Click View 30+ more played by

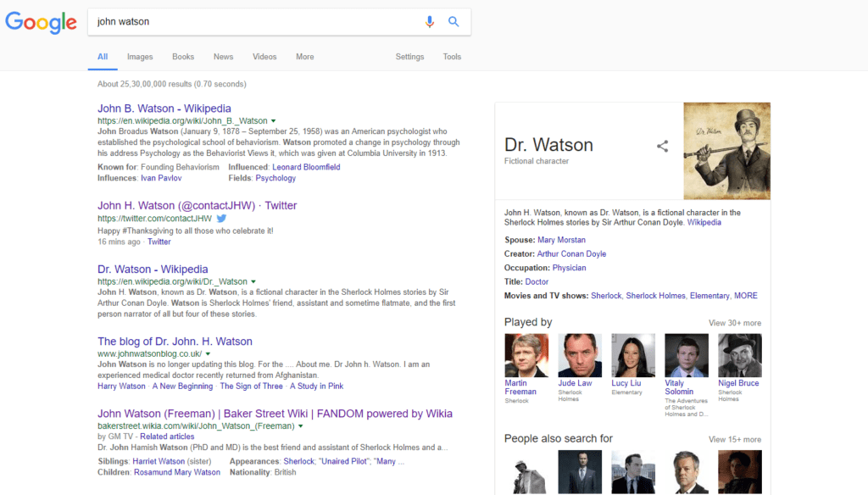(735, 323)
